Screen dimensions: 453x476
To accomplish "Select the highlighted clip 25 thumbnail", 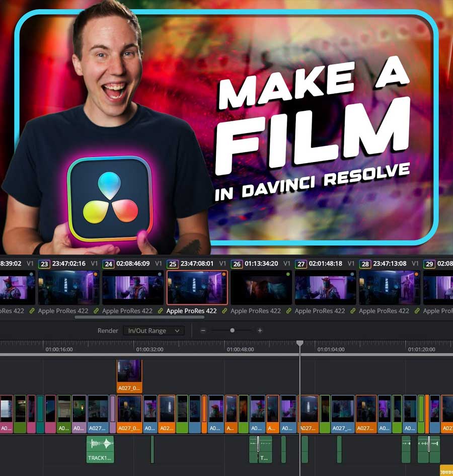I will click(197, 287).
